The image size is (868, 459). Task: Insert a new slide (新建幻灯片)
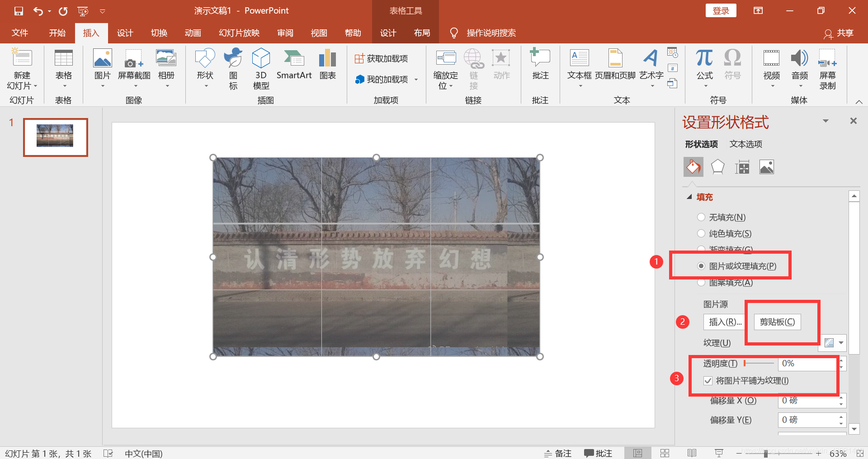point(22,69)
